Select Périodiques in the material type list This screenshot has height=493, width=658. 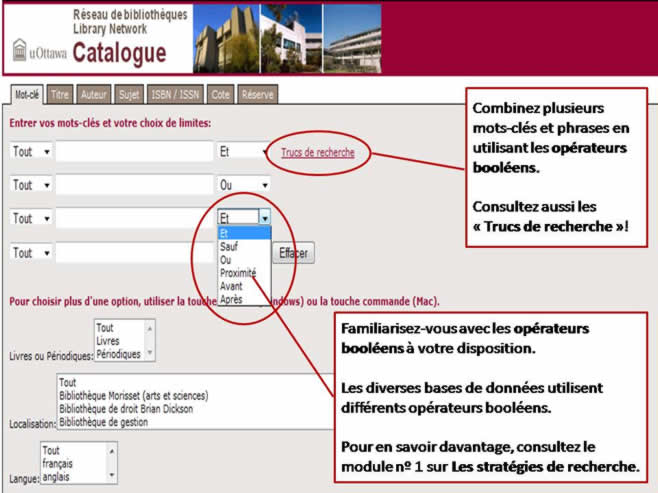(x=120, y=354)
